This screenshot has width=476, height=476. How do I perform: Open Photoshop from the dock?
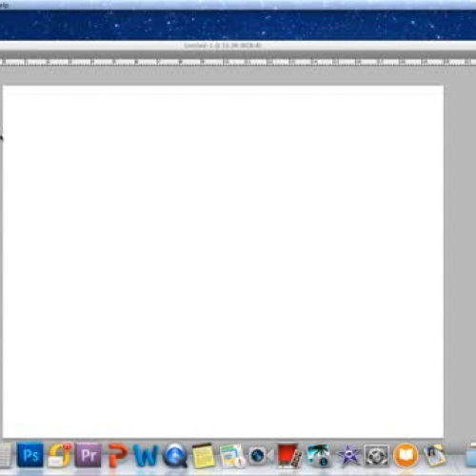(x=30, y=455)
